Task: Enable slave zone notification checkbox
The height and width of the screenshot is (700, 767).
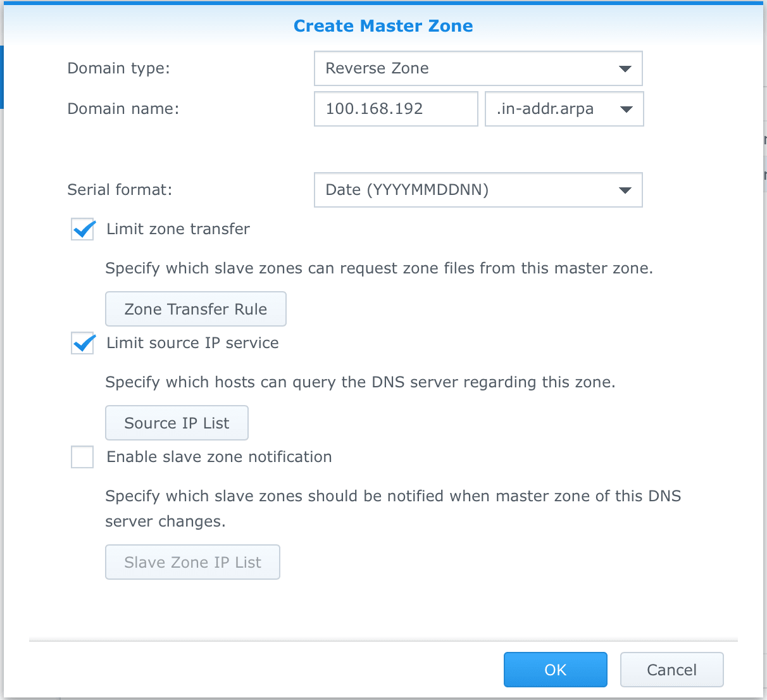Action: point(82,457)
